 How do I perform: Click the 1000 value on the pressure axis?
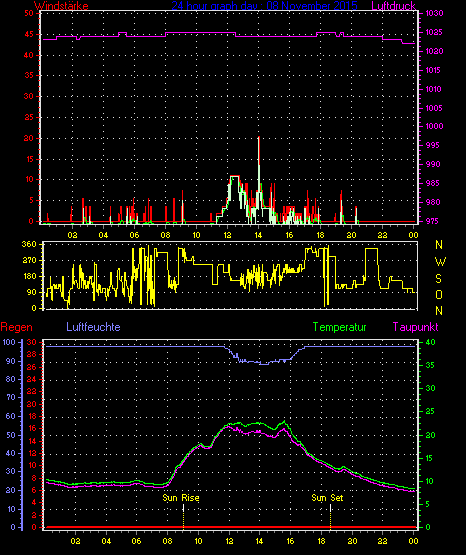[434, 126]
